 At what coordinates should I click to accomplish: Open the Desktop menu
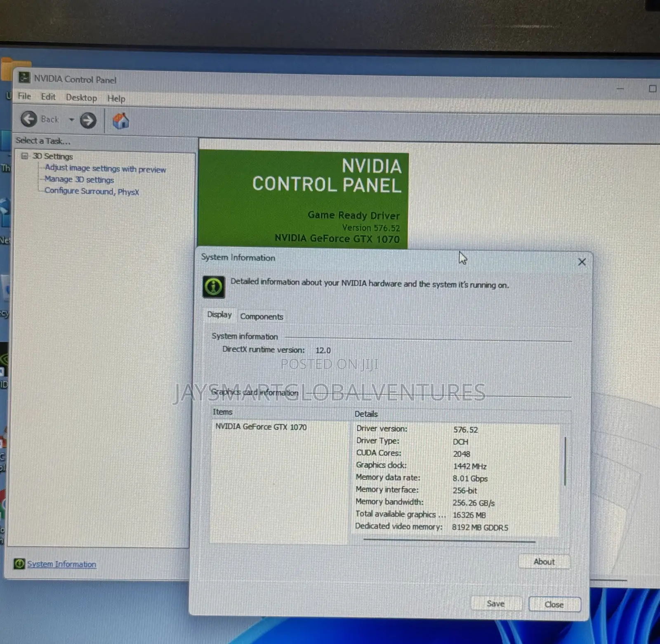click(81, 98)
